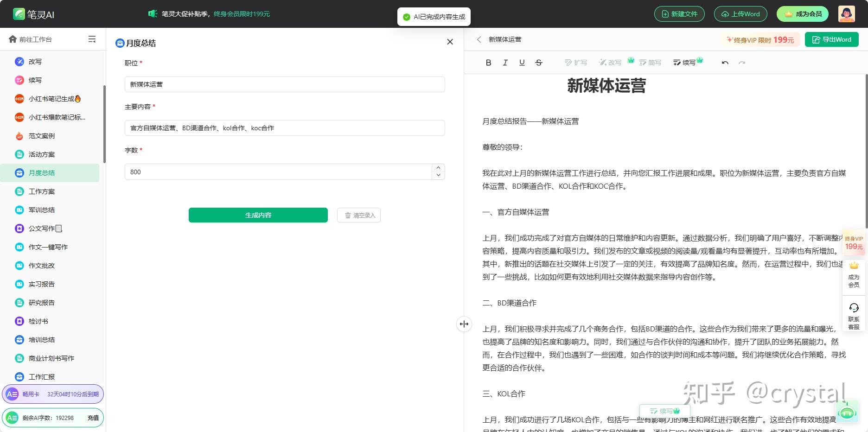Decrease 字数 with the down arrow

pyautogui.click(x=438, y=175)
